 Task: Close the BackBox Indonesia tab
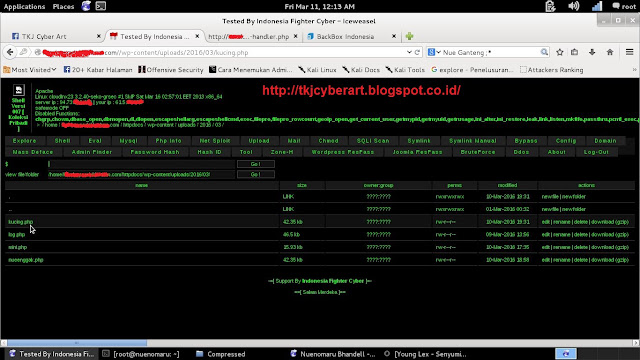click(x=394, y=36)
